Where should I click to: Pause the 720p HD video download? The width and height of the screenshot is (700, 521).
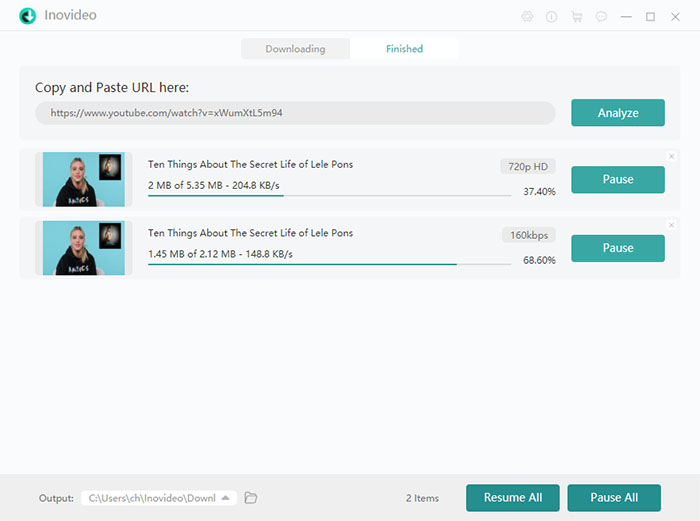(x=617, y=180)
